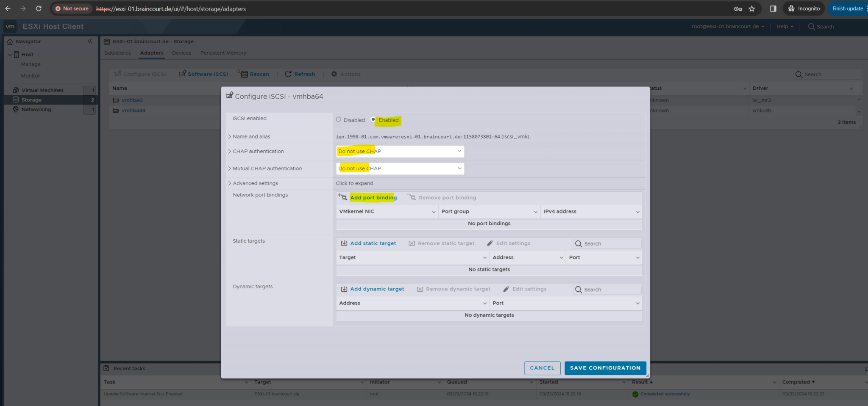Click the Add static target icon
Image resolution: width=868 pixels, height=406 pixels.
coord(344,243)
